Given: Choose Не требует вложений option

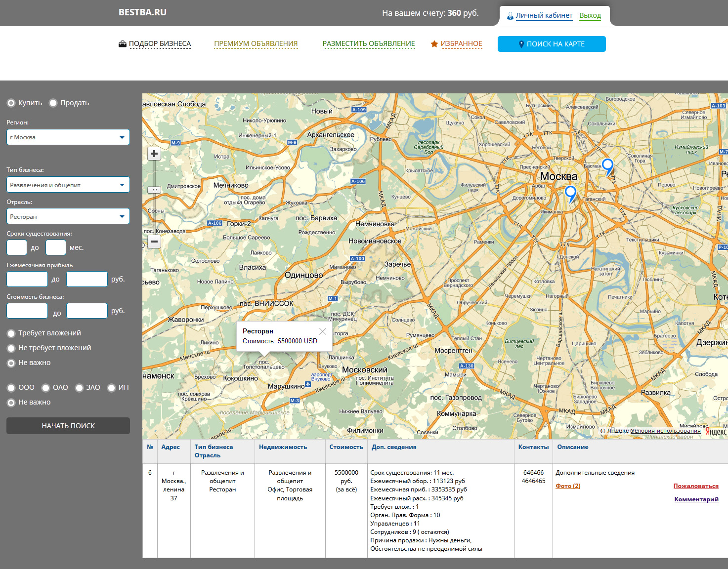Looking at the screenshot, I should [x=11, y=348].
